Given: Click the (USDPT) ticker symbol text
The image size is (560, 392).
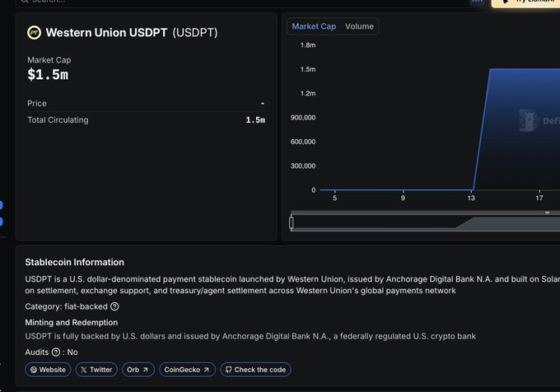Looking at the screenshot, I should click(x=195, y=32).
